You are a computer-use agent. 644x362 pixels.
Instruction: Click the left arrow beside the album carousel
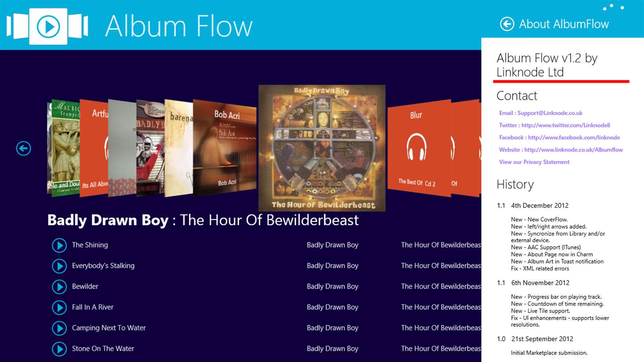coord(23,148)
